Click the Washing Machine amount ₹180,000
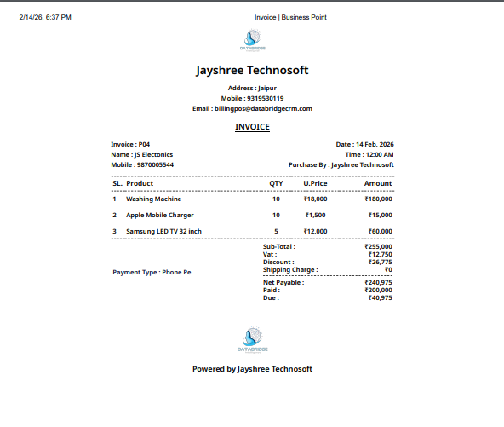504x427 pixels. click(x=378, y=199)
